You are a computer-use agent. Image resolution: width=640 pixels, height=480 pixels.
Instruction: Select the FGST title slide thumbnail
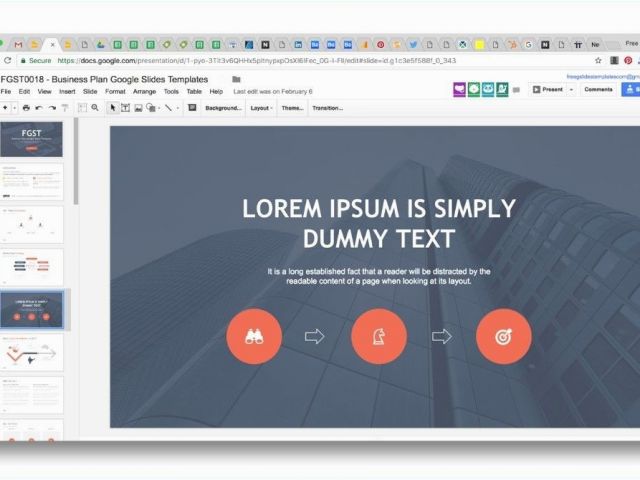point(32,140)
